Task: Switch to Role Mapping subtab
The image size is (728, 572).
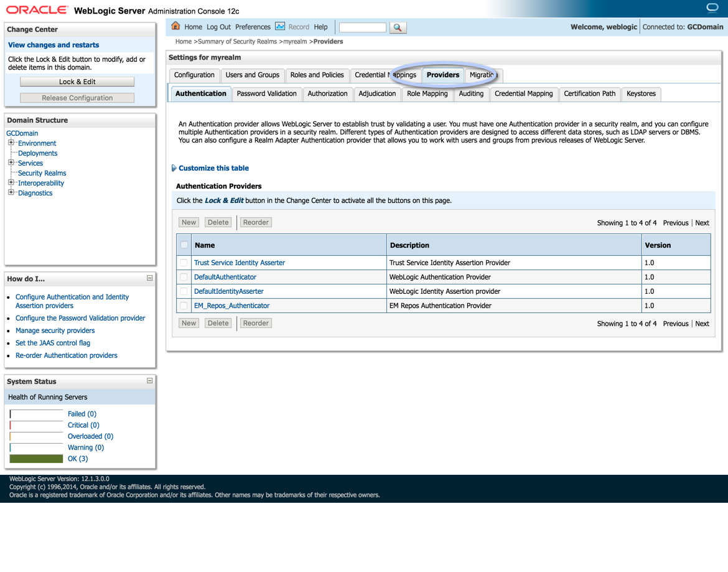Action: pos(427,94)
